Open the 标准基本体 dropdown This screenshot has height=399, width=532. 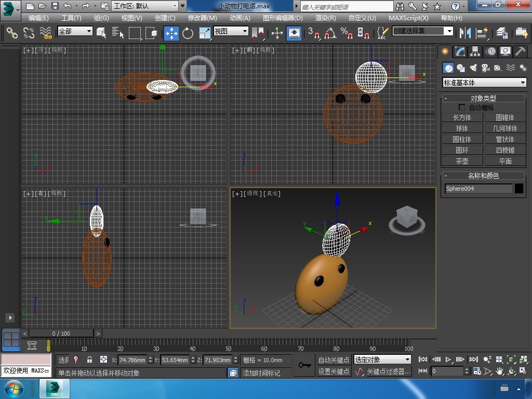pyautogui.click(x=484, y=83)
